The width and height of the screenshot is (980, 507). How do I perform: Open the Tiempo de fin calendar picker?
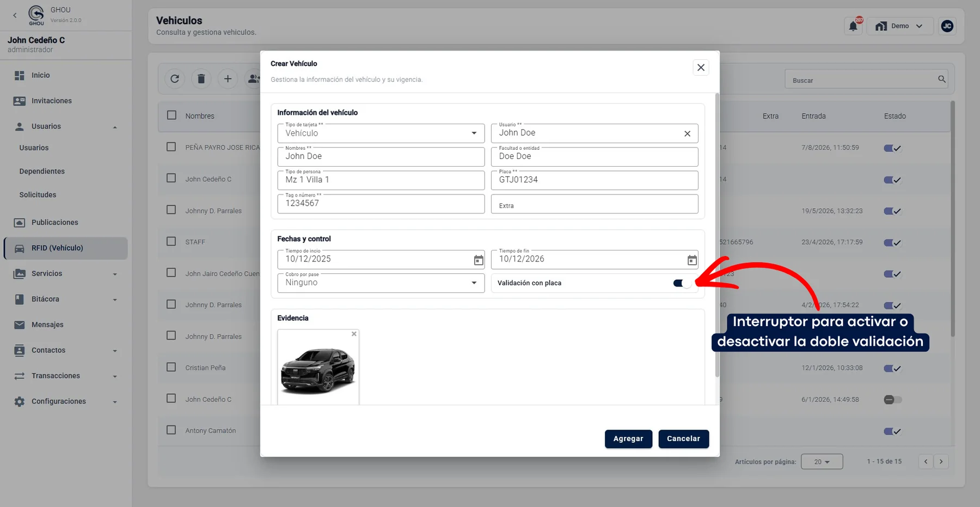tap(691, 260)
